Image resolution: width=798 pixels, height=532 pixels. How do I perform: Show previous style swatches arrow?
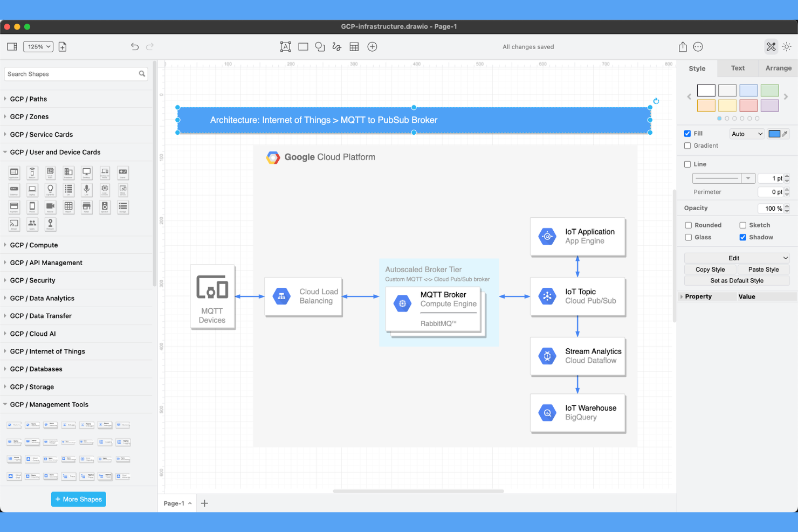[x=689, y=97]
